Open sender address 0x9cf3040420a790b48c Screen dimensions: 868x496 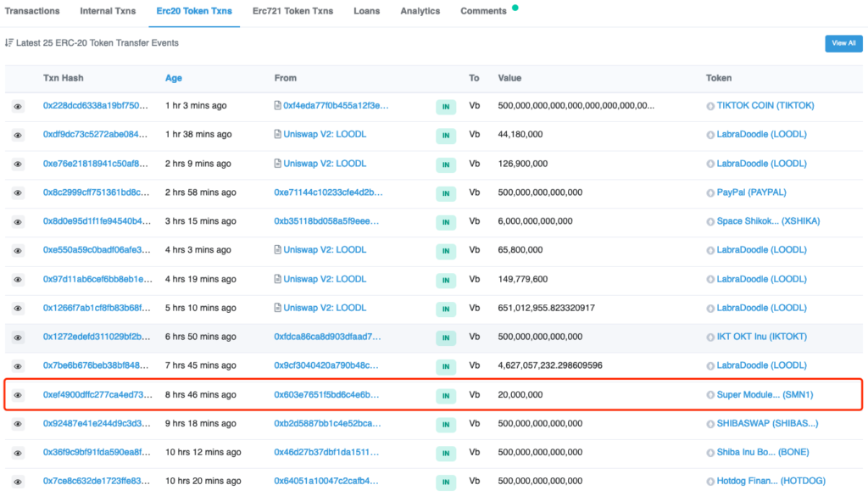326,365
